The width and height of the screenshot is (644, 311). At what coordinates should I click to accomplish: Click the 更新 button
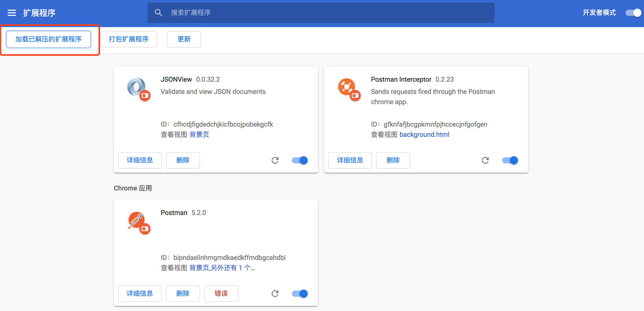tap(184, 39)
